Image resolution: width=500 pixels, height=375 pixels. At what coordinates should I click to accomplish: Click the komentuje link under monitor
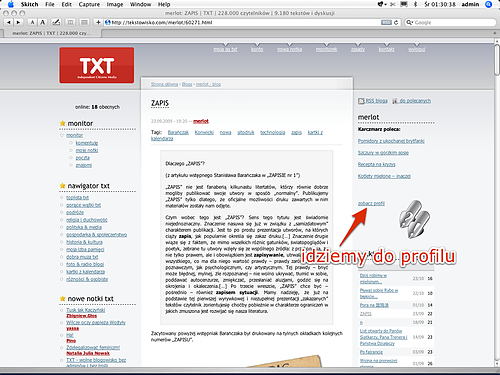pos(87,143)
